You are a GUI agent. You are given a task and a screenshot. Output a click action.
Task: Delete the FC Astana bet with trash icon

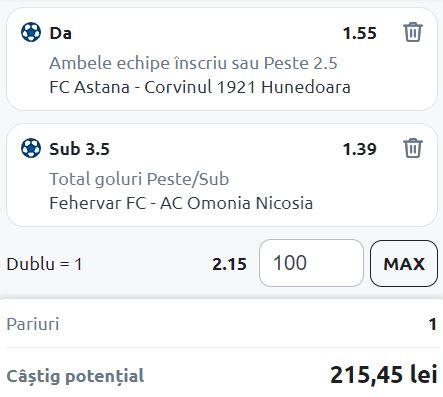(413, 32)
